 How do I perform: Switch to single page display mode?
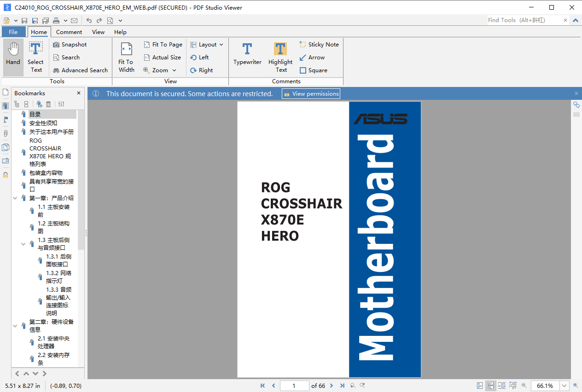tap(479, 386)
